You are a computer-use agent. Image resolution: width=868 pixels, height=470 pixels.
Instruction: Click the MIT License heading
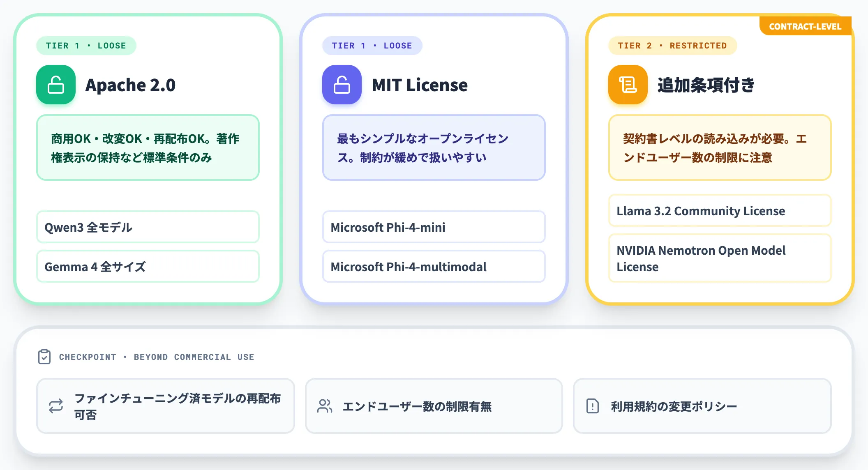pyautogui.click(x=420, y=85)
